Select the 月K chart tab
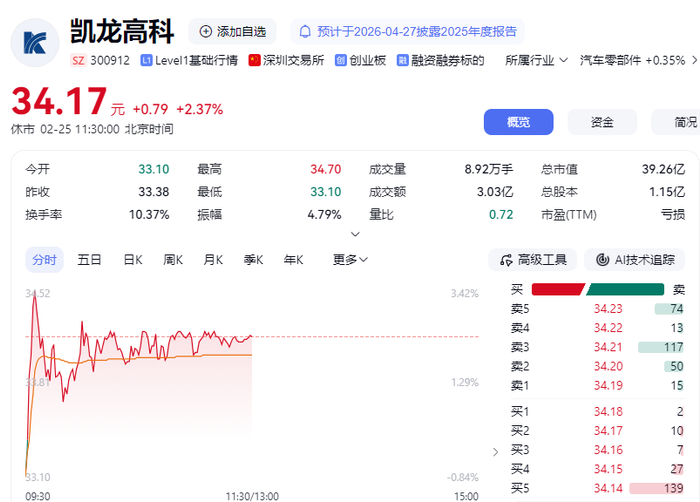This screenshot has width=700, height=502. (213, 260)
